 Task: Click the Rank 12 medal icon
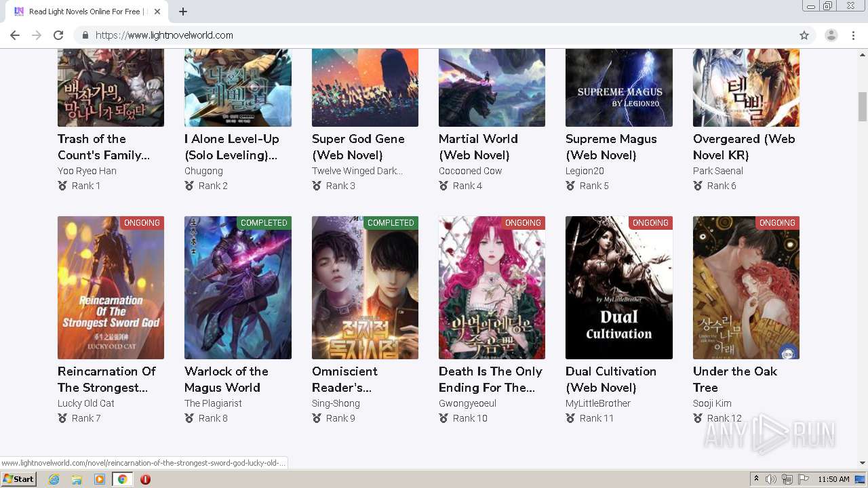click(698, 418)
